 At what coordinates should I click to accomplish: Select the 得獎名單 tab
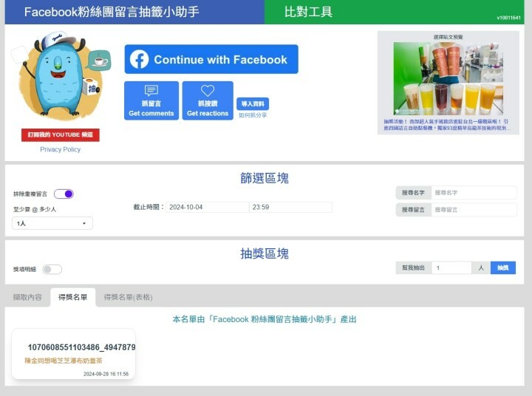[73, 297]
